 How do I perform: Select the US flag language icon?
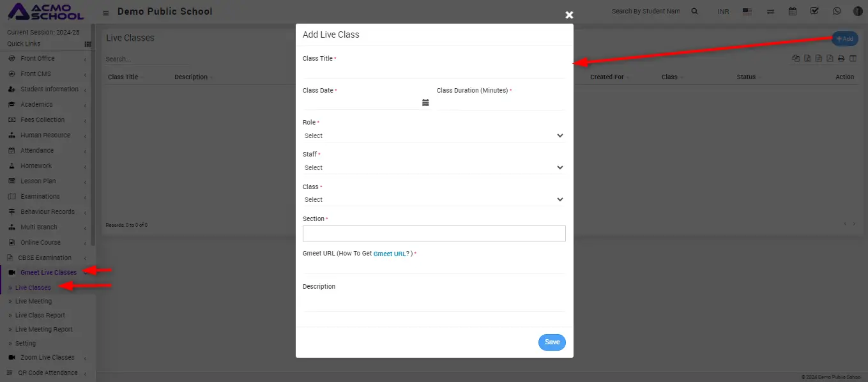(748, 11)
